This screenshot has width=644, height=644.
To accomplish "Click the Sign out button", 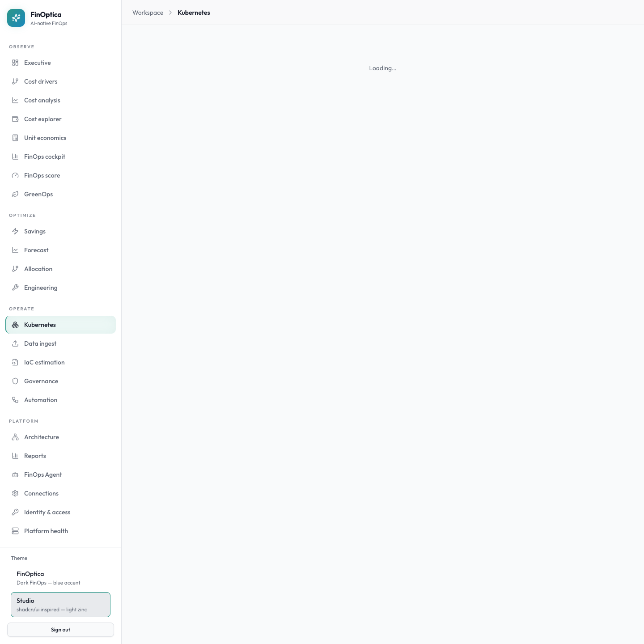I will point(60,630).
